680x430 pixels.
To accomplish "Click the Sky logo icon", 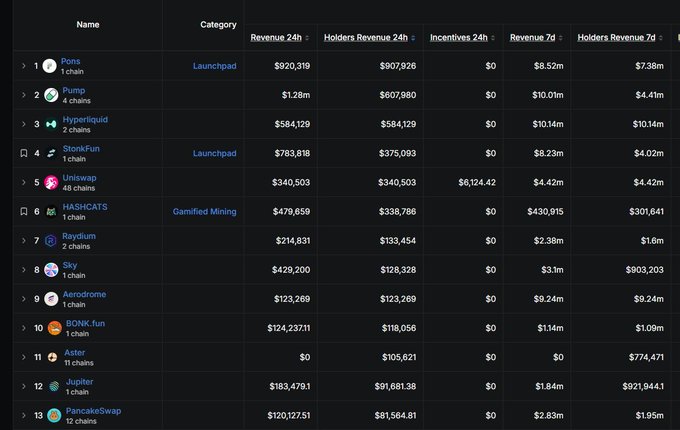I will pos(51,270).
